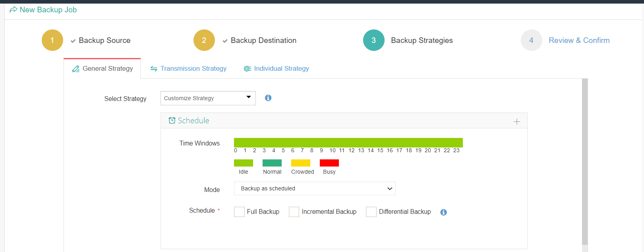Go to Review & Confirm step link
644x252 pixels.
coord(579,40)
